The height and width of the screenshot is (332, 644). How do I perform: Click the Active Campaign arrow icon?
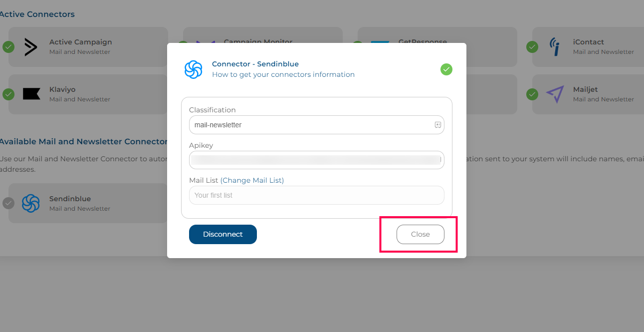coord(31,47)
